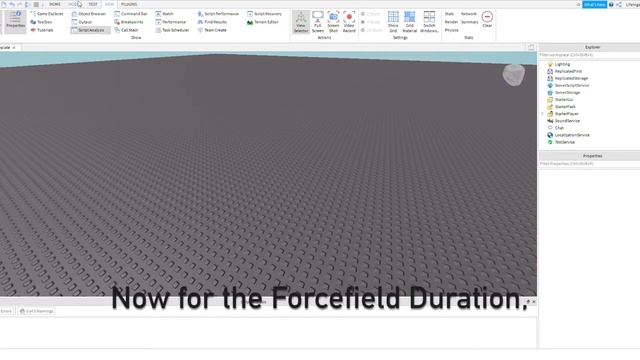
Task: Select StarterGui in the Explorer
Action: tap(564, 100)
